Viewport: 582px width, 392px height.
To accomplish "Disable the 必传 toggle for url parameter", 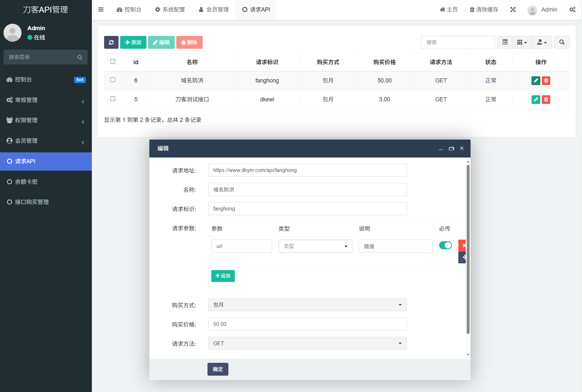I will click(x=445, y=245).
